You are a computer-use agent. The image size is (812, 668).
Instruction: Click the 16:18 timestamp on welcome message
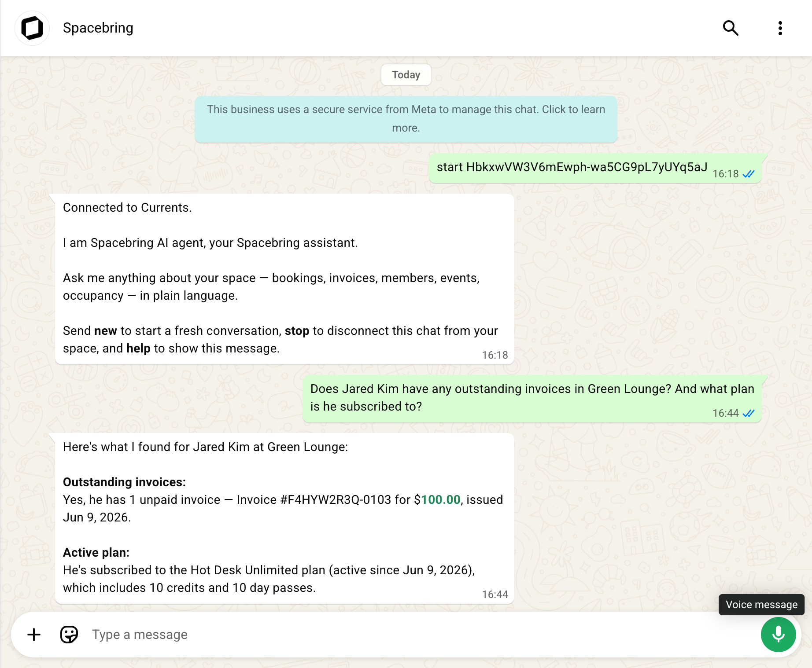(495, 355)
